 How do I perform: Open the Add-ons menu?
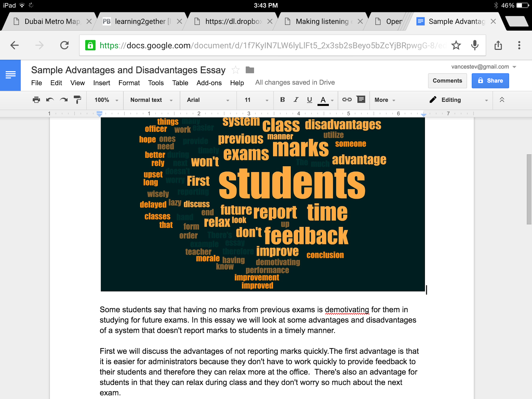pos(209,83)
